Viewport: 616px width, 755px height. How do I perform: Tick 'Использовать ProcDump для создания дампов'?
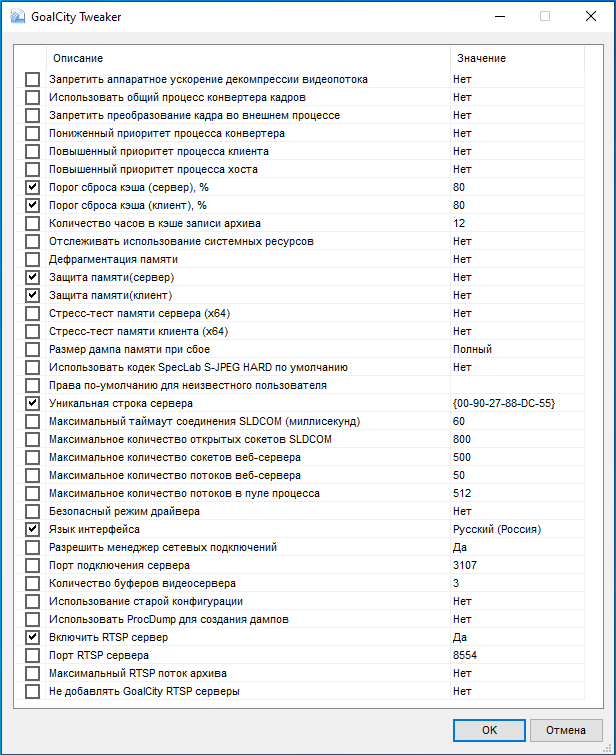(32, 619)
